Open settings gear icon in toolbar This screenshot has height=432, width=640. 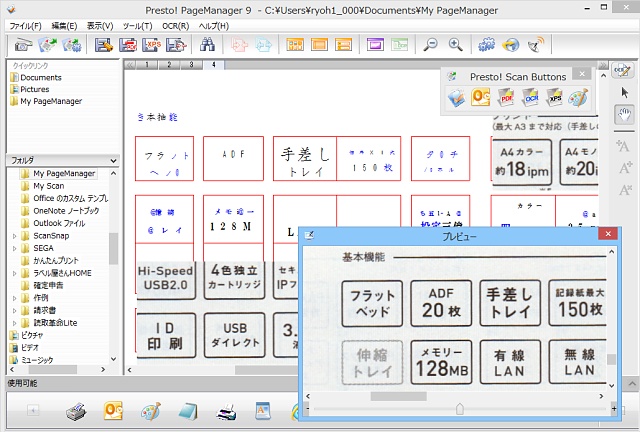486,45
